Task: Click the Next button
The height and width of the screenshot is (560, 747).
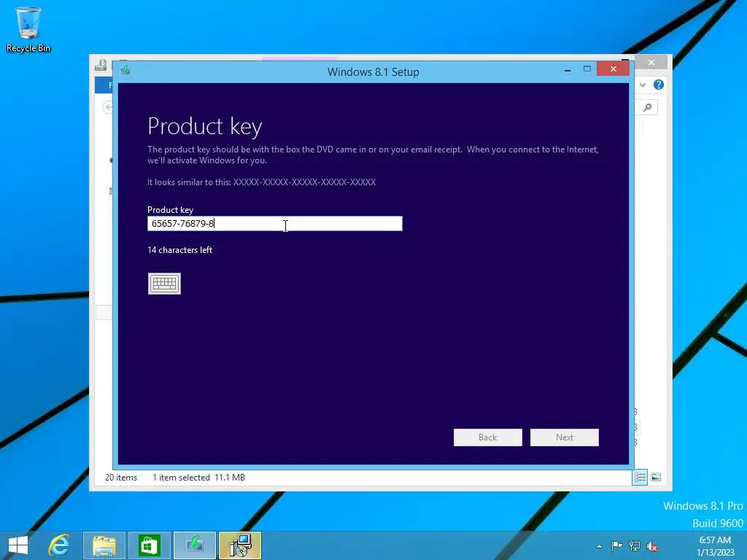Action: [565, 437]
